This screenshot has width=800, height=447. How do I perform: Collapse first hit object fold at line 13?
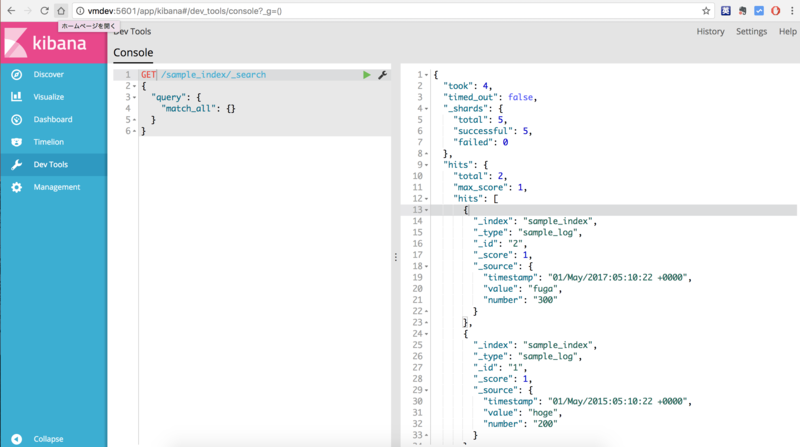[427, 210]
